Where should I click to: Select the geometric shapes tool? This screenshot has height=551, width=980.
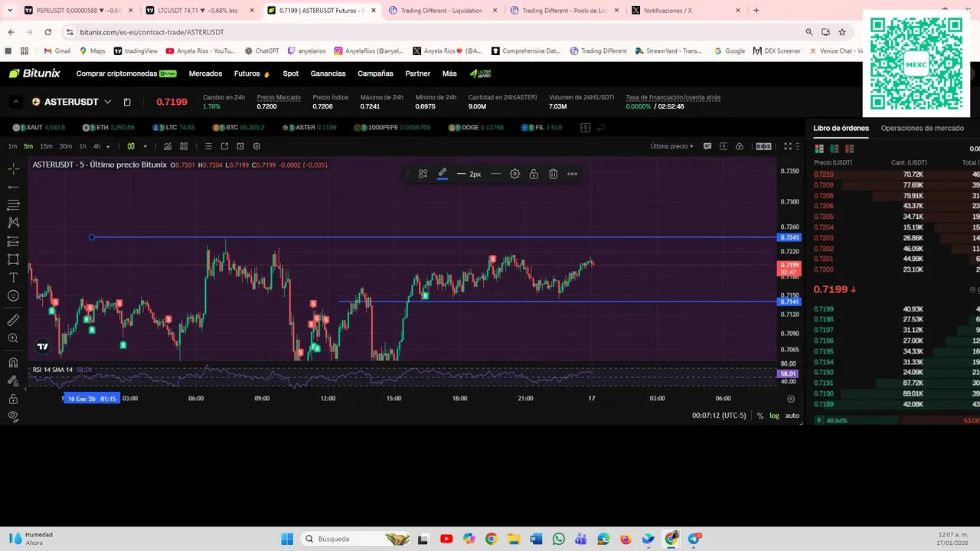click(x=13, y=259)
